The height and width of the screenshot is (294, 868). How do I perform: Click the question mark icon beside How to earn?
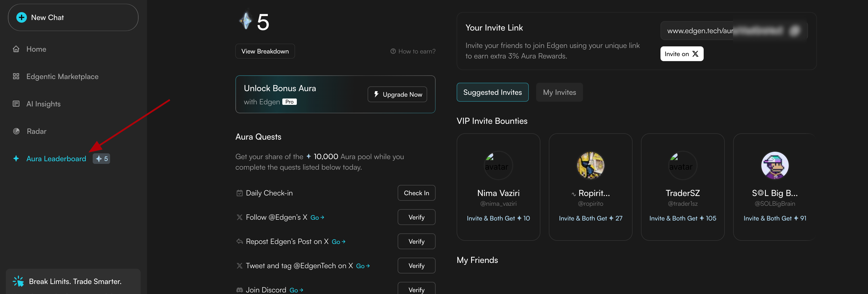click(x=393, y=51)
